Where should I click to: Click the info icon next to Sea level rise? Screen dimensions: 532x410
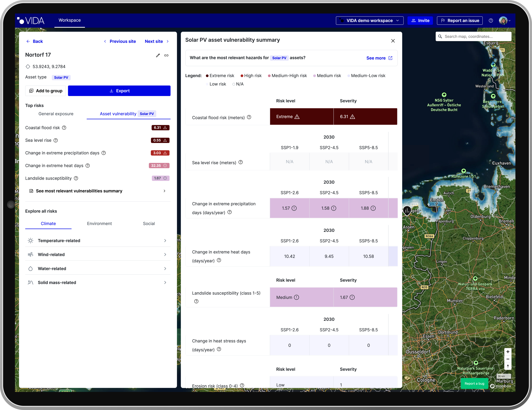(56, 140)
